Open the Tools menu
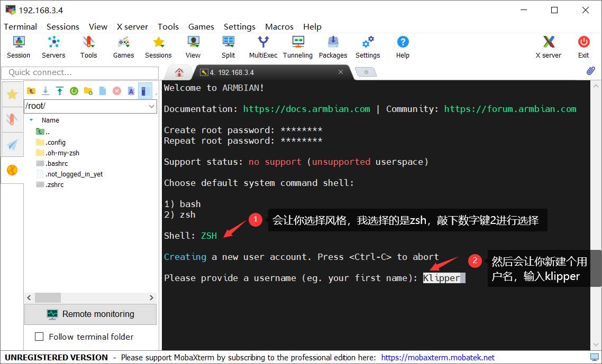This screenshot has height=364, width=602. [x=168, y=26]
